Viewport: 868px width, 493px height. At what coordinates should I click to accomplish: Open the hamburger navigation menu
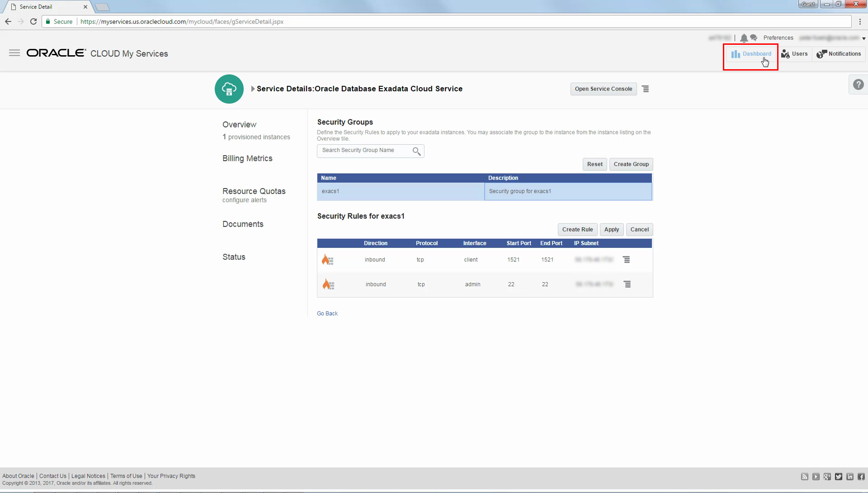click(14, 53)
